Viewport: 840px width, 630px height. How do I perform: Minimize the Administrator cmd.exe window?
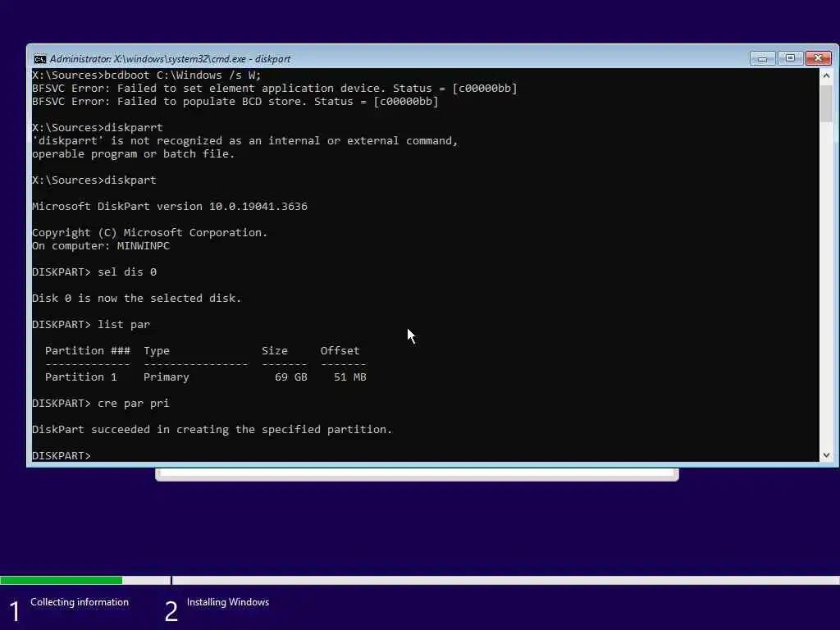tap(762, 58)
